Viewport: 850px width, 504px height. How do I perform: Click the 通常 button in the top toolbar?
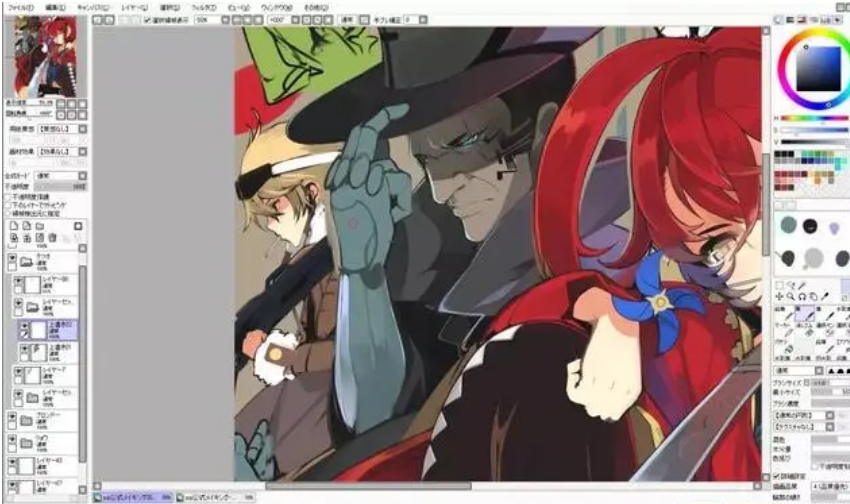(x=347, y=20)
